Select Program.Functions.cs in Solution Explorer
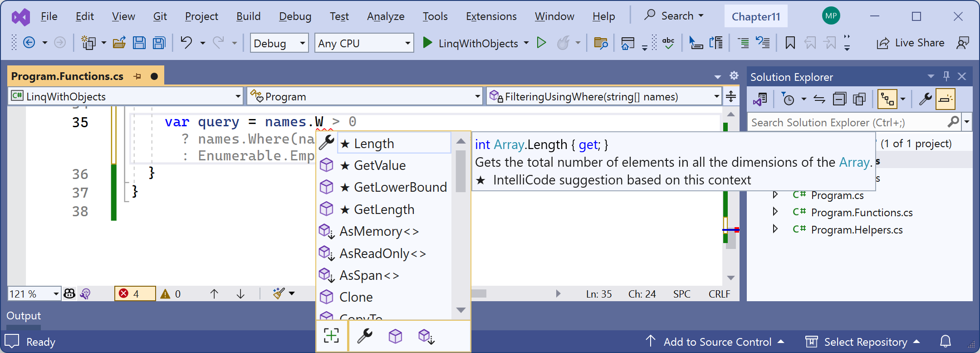The height and width of the screenshot is (353, 980). click(862, 212)
